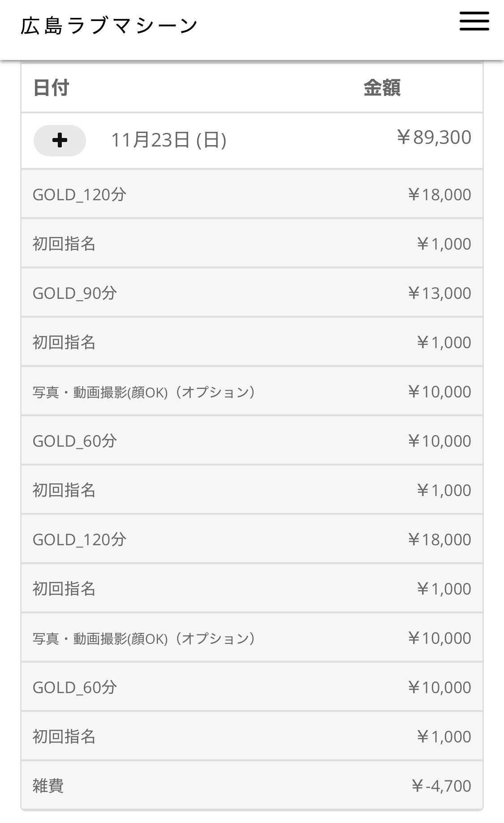Select the last GOLD_60分 entry

click(75, 688)
